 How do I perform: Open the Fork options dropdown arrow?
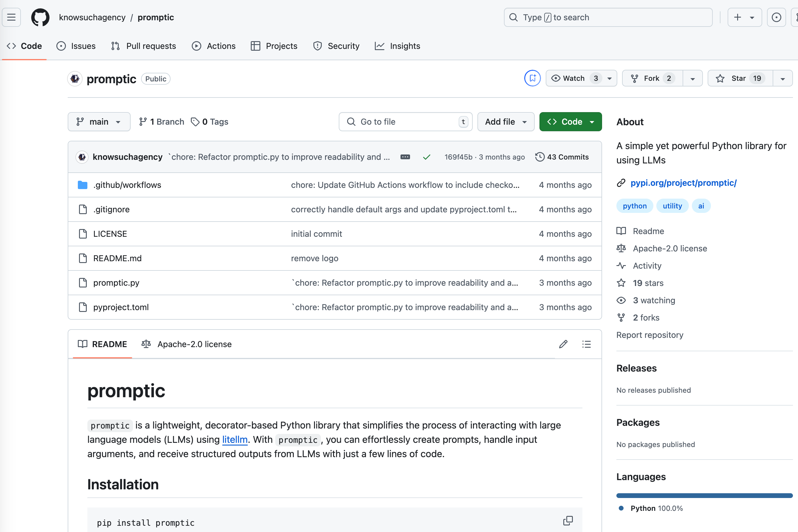pyautogui.click(x=692, y=79)
